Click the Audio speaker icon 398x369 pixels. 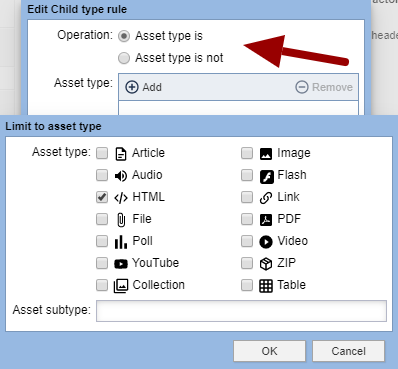coord(121,176)
